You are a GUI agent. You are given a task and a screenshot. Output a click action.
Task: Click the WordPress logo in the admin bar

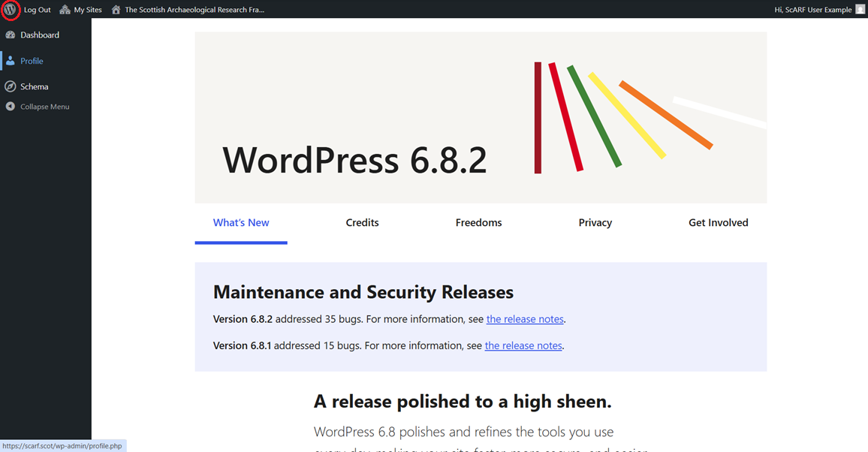[x=11, y=9]
